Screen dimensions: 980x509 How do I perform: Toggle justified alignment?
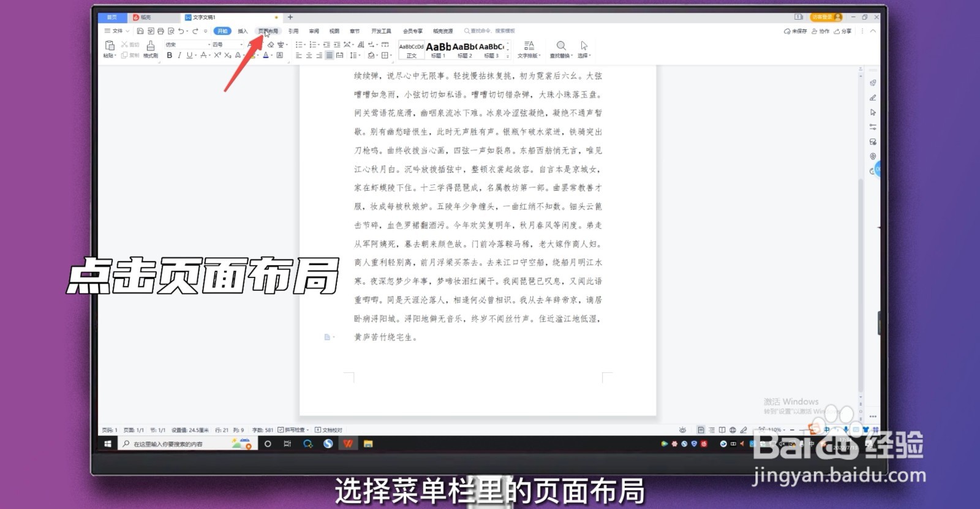[330, 55]
